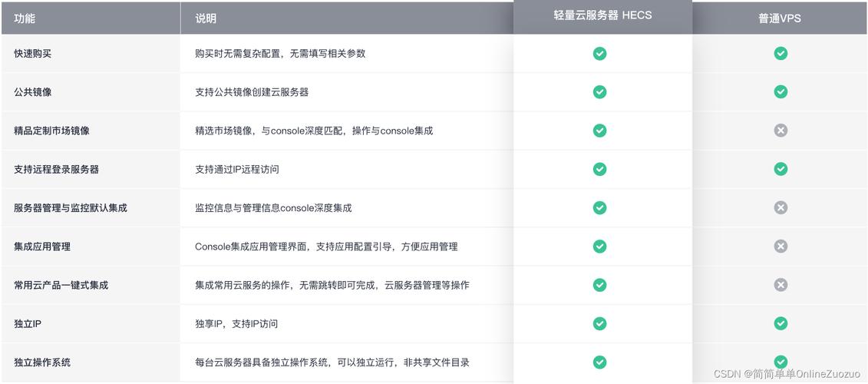Click the 公共镜像 feature name
The image size is (868, 384).
33,92
